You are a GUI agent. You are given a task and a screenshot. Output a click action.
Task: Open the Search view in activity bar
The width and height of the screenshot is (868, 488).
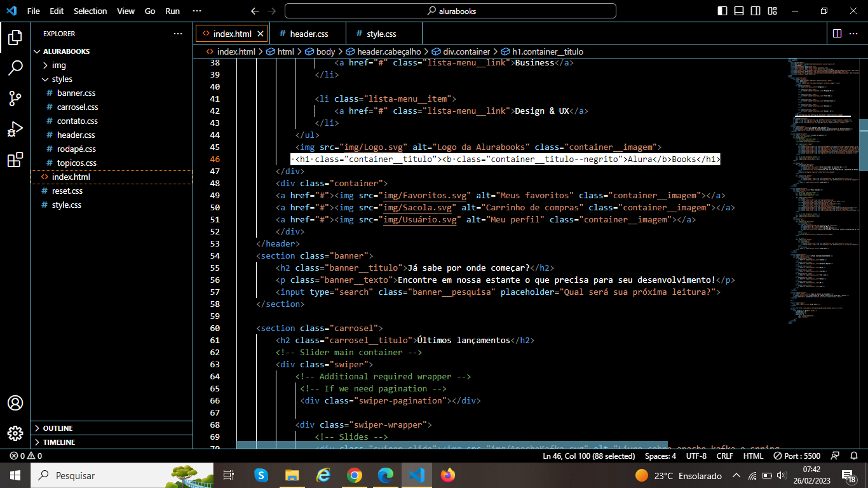15,68
